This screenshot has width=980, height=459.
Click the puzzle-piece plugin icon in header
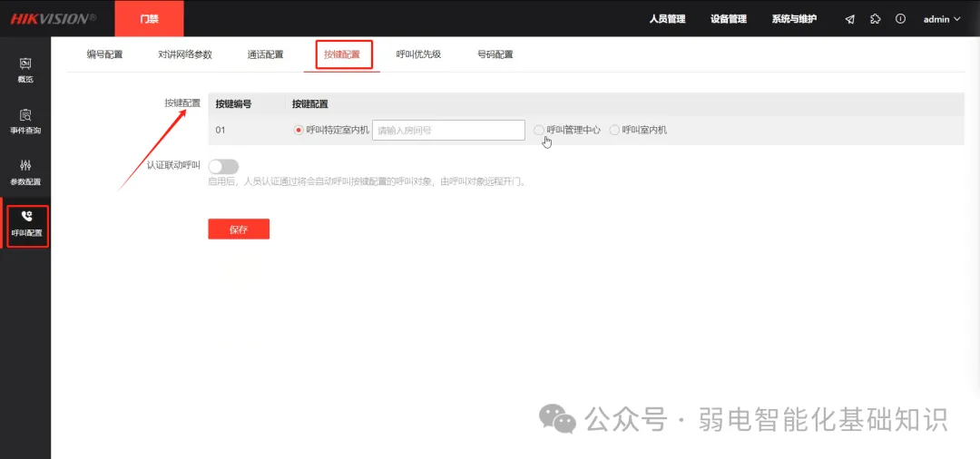point(875,19)
